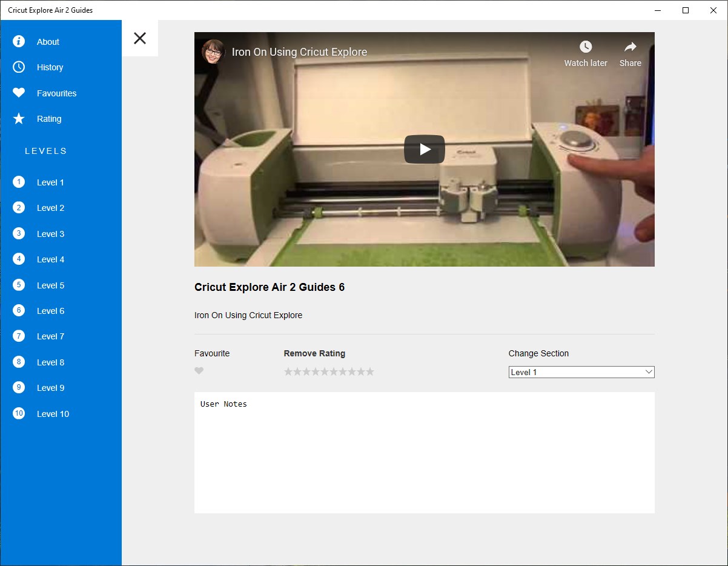Select the Level 9 number badge

(x=19, y=387)
